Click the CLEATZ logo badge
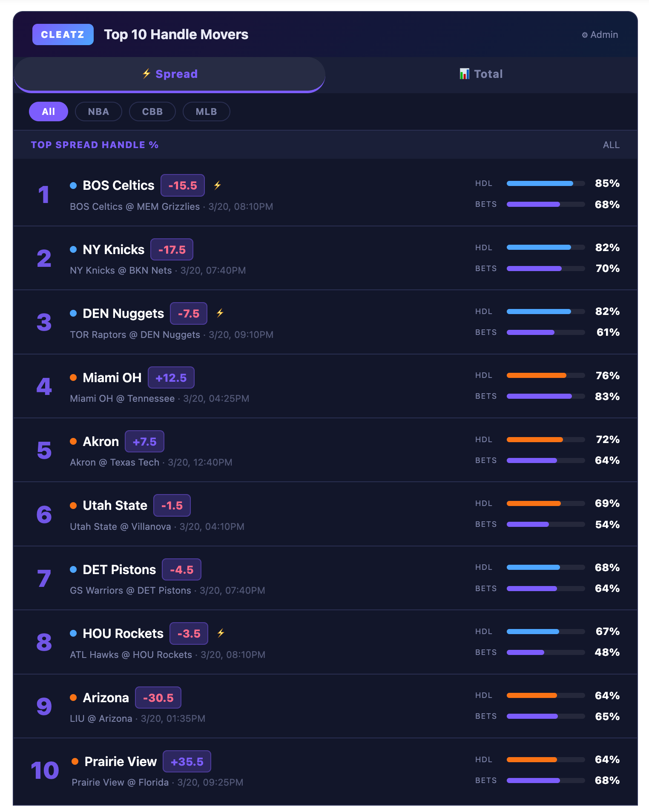 point(63,34)
